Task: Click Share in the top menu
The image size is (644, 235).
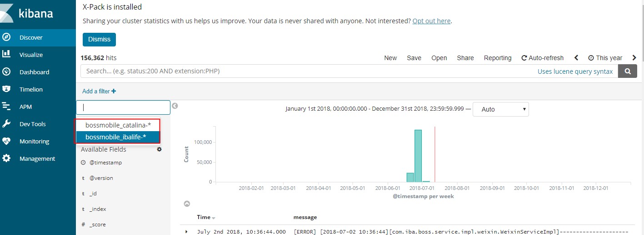Action: coord(465,58)
